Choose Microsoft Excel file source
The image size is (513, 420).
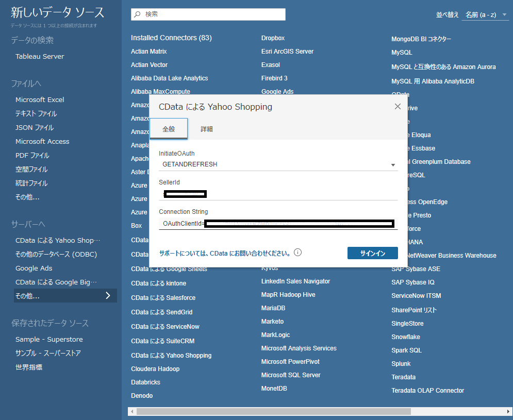click(x=40, y=99)
